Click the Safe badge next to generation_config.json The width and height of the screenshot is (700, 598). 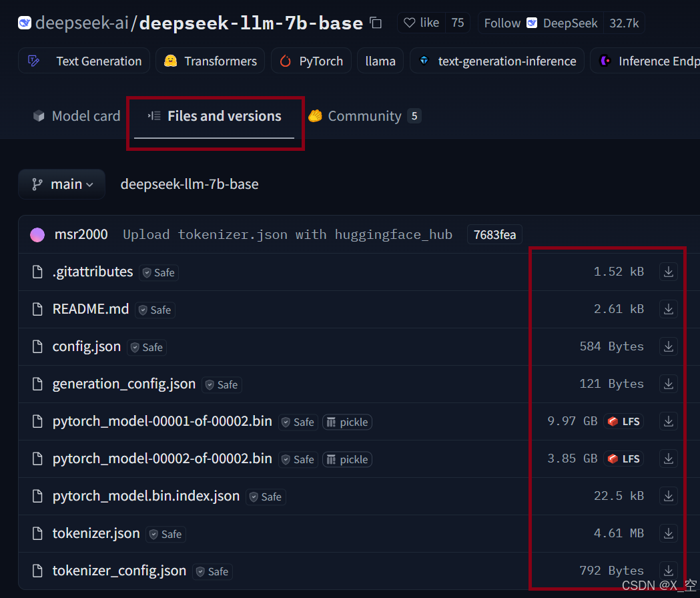[x=222, y=385]
